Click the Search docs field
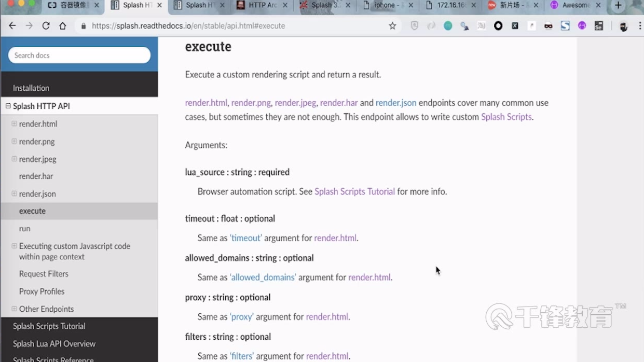The width and height of the screenshot is (644, 362). (79, 55)
